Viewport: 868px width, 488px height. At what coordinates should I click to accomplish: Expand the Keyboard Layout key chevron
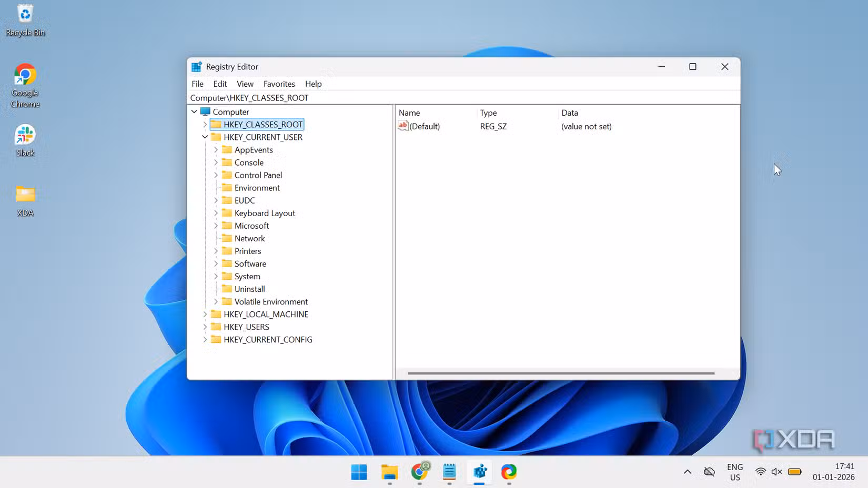coord(216,213)
